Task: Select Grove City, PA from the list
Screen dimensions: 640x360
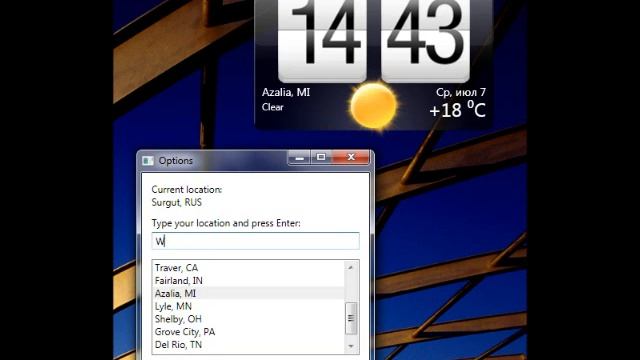Action: point(248,332)
